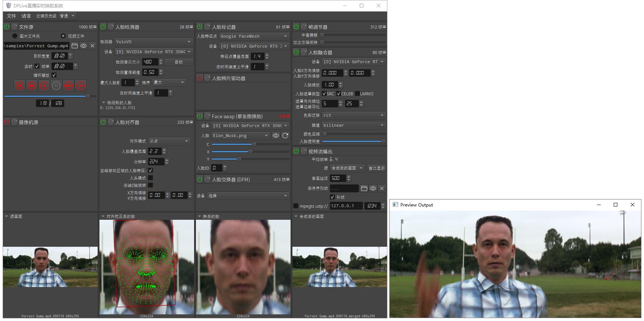
Task: Open Google FaceMesh landmark dropdown
Action: (254, 36)
